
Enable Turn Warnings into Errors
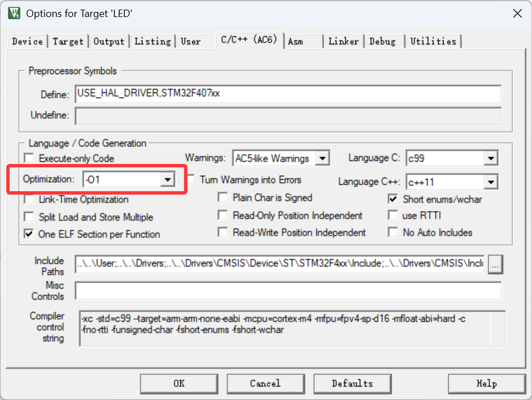click(x=191, y=180)
